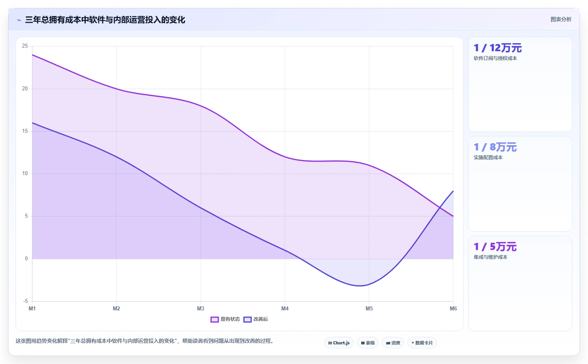Click the M6 x-axis label
Screen dimensions: 588x364
click(453, 308)
